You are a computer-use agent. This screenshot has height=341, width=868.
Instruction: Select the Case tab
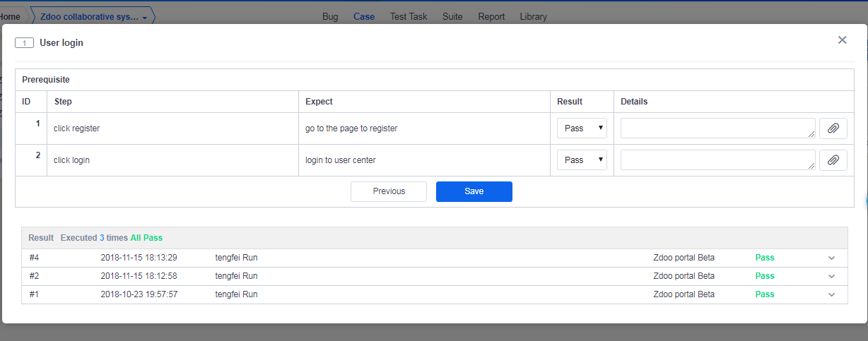[x=364, y=16]
